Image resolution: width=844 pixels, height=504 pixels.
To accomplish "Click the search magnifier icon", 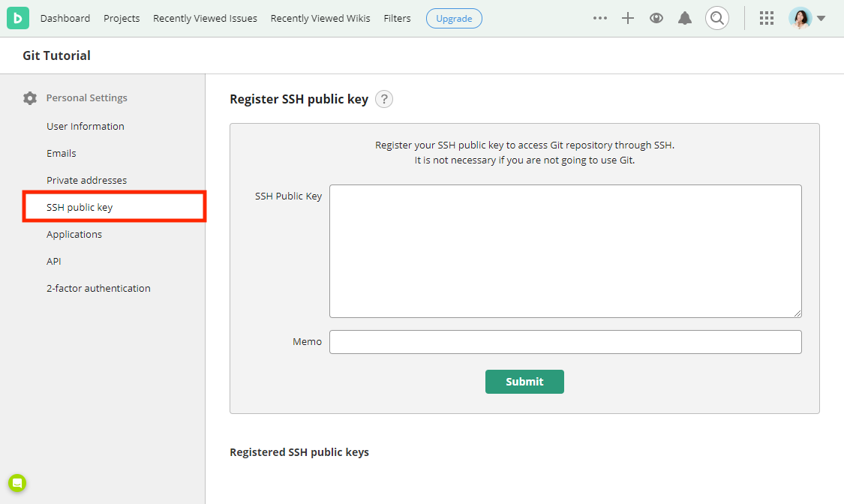I will click(x=717, y=18).
